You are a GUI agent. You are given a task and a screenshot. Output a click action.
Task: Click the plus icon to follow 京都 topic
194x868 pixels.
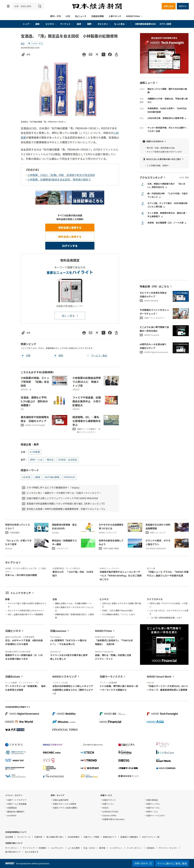click(x=22, y=356)
